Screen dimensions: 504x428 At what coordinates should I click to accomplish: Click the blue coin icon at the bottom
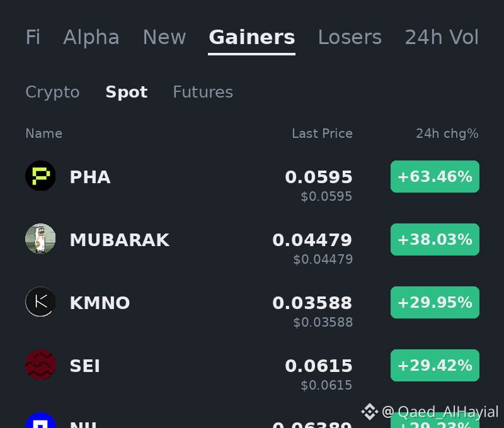point(40,420)
